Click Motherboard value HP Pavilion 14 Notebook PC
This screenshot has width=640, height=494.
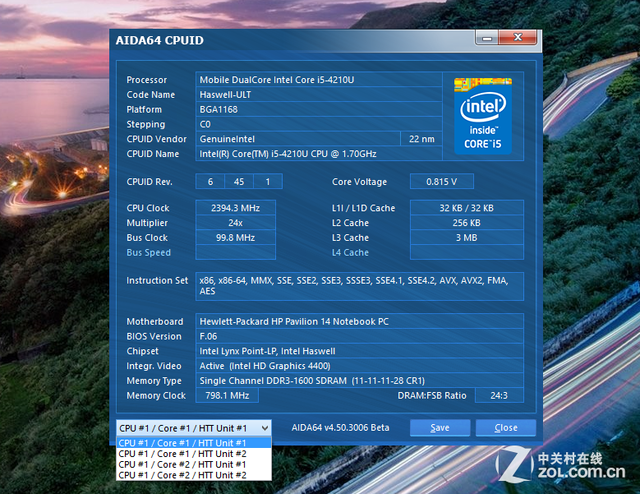[360, 321]
